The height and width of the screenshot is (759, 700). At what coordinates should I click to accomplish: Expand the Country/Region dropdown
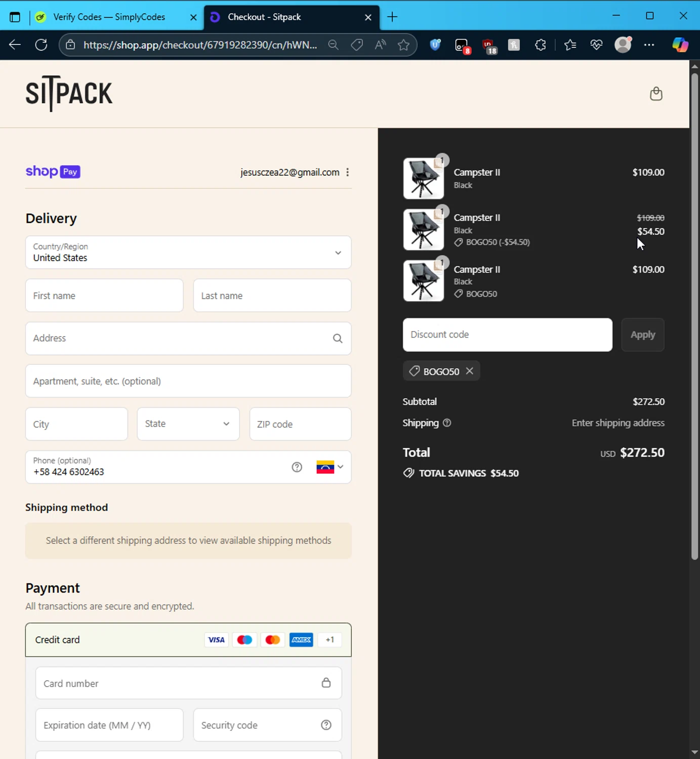(188, 252)
